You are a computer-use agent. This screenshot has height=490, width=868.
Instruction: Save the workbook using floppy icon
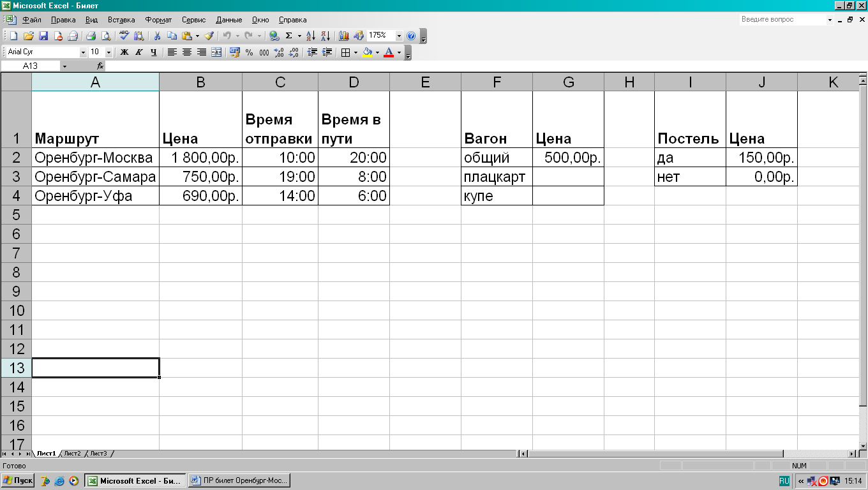click(43, 36)
